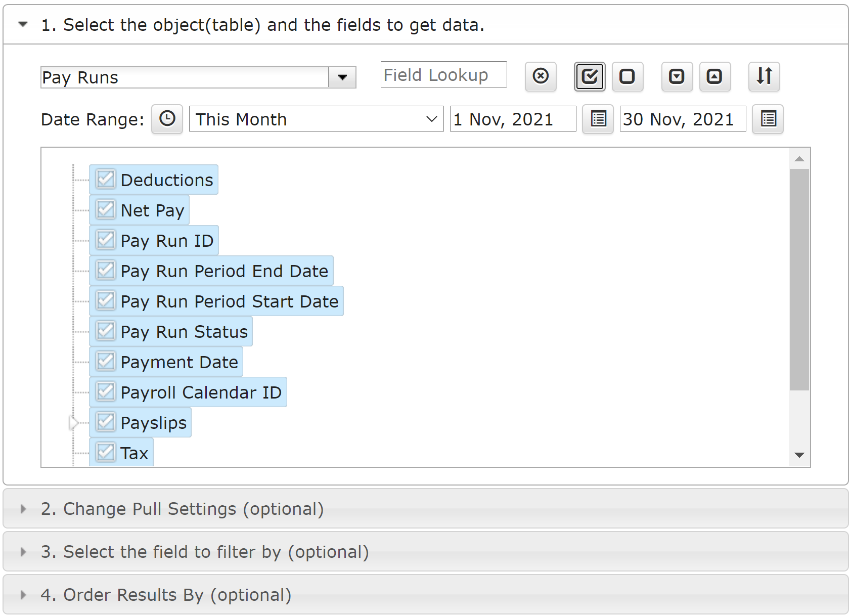Image resolution: width=851 pixels, height=616 pixels.
Task: Uncheck the Pay Run Status checkbox
Action: (x=106, y=331)
